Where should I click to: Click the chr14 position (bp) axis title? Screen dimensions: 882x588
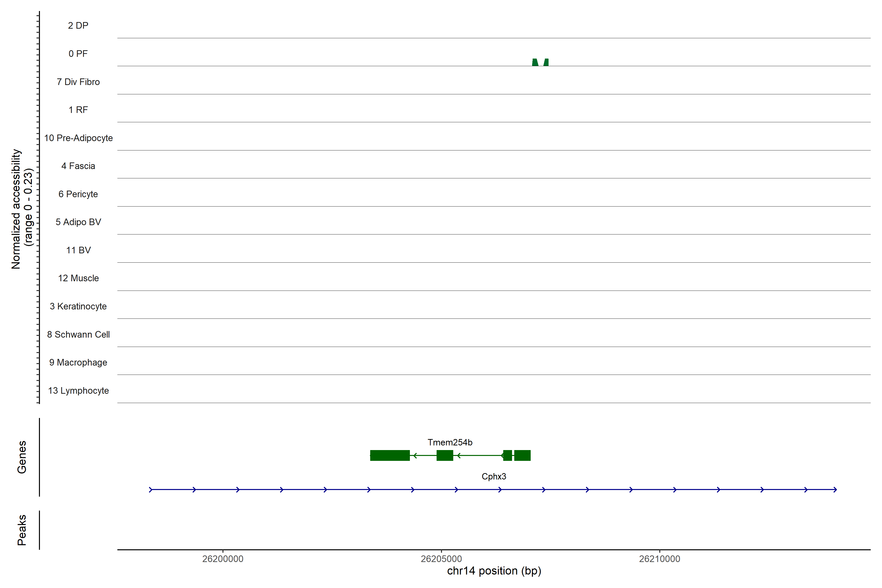click(x=494, y=571)
